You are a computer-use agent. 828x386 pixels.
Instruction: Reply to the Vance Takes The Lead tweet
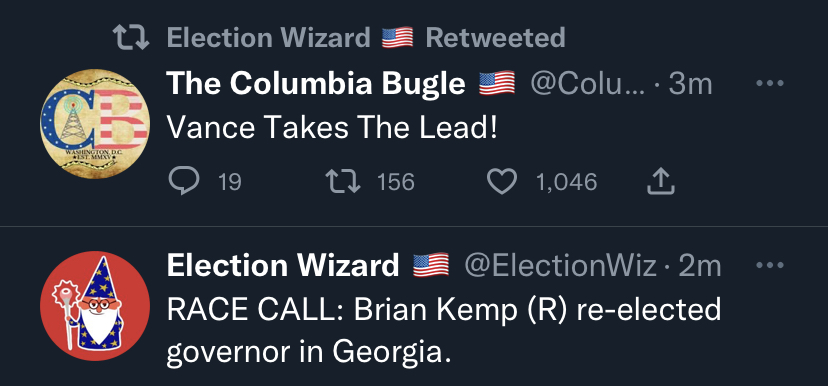[184, 182]
